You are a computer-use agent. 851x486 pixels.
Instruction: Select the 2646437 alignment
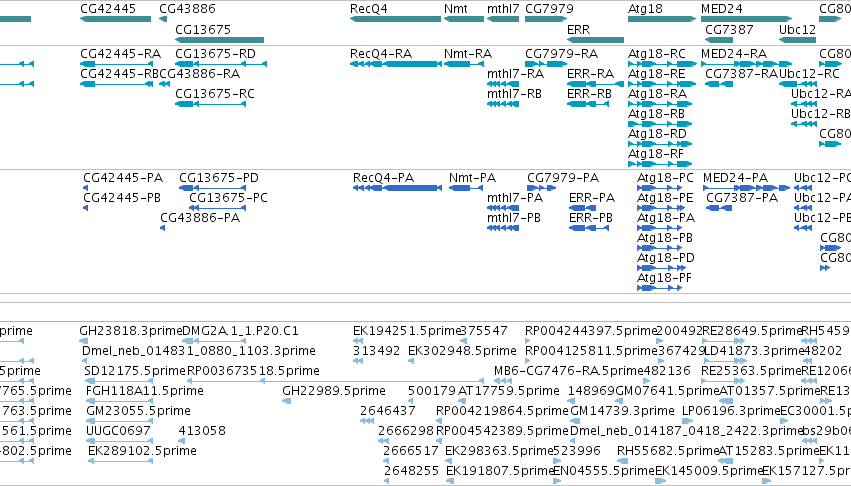pos(367,421)
